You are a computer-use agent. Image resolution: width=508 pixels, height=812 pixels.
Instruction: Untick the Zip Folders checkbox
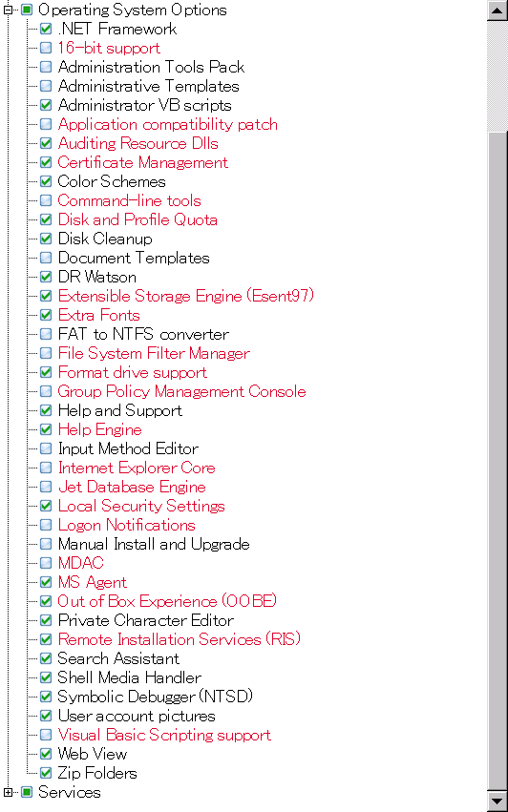(x=46, y=773)
